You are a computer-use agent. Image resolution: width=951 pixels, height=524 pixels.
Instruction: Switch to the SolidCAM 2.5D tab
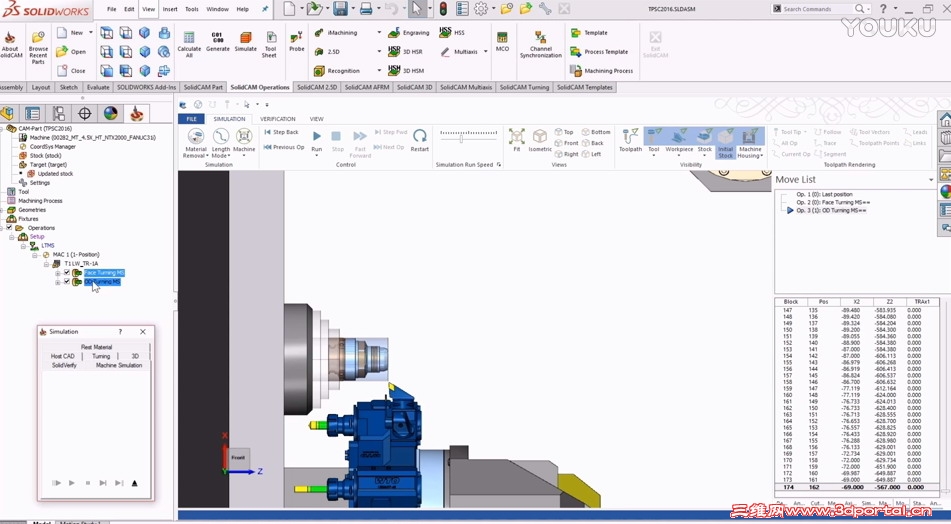[x=317, y=87]
